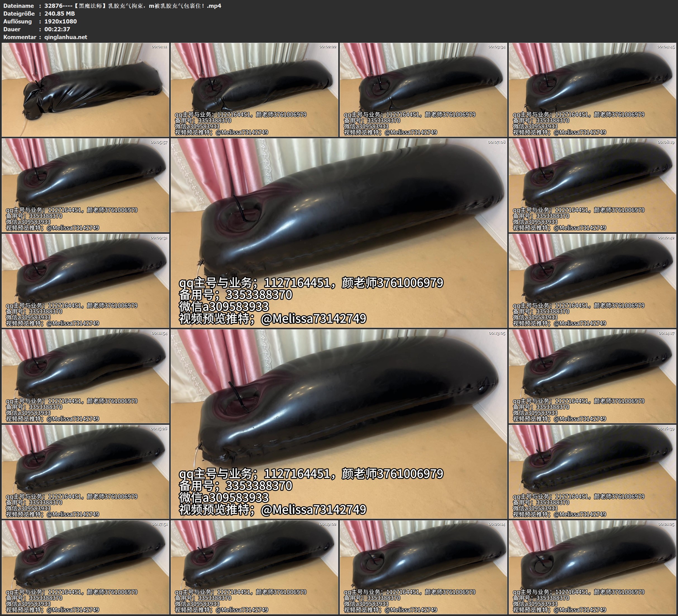This screenshot has width=678, height=616.
Task: Click the Dateiname .mp4 file name text
Action: click(132, 6)
